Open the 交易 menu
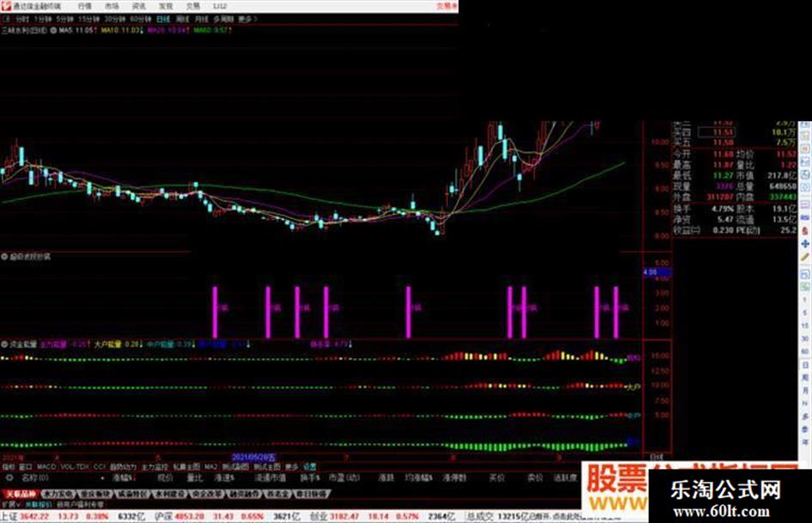Viewport: 812px width, 523px height. tap(192, 6)
